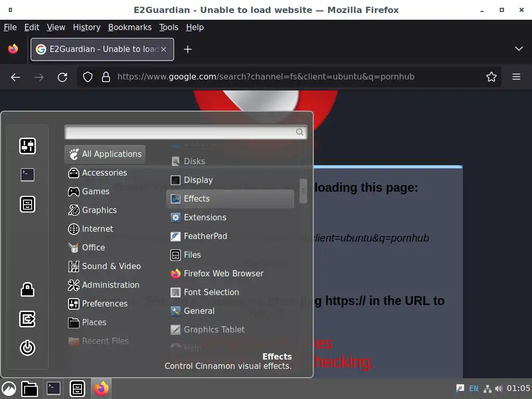Lock the screen from menu sidebar
Viewport: 532px width, 399px height.
(x=28, y=289)
